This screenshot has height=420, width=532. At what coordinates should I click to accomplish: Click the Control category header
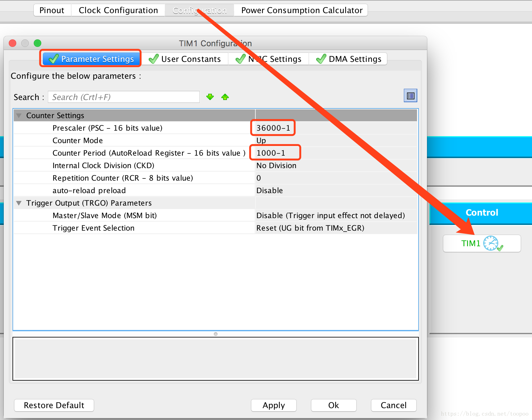pos(482,213)
